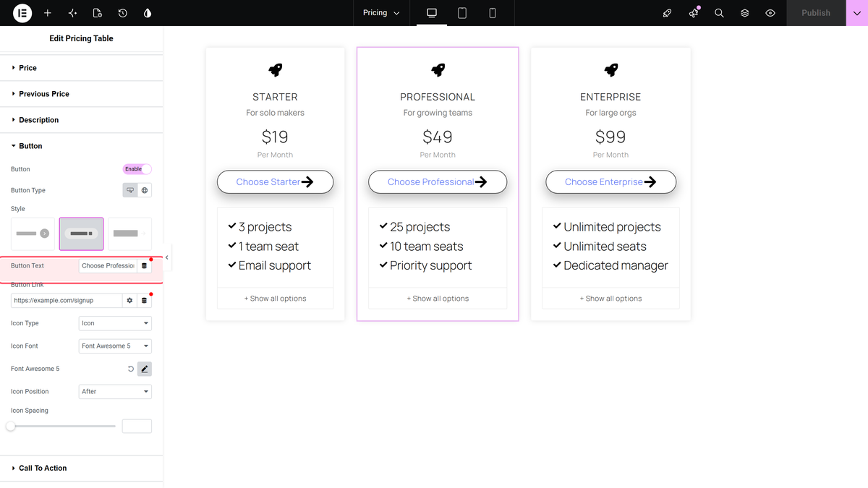Screen dimensions: 868x488
Task: Expand the Description section
Action: [x=82, y=120]
